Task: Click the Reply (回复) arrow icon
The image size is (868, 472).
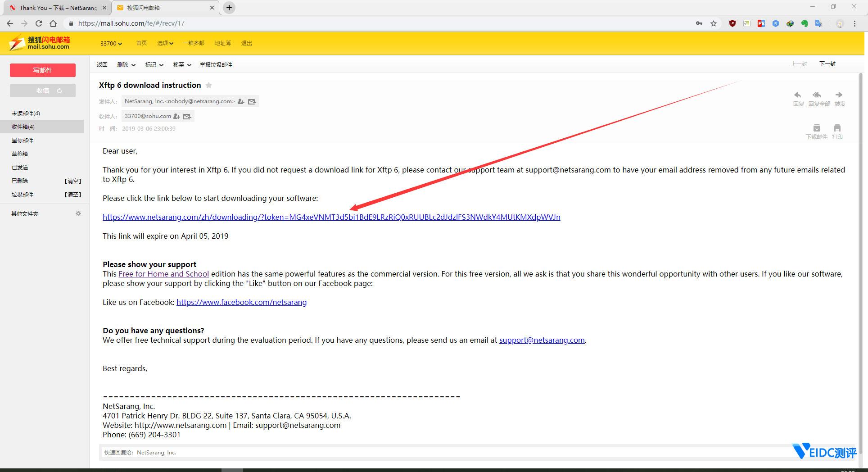Action: pyautogui.click(x=798, y=95)
